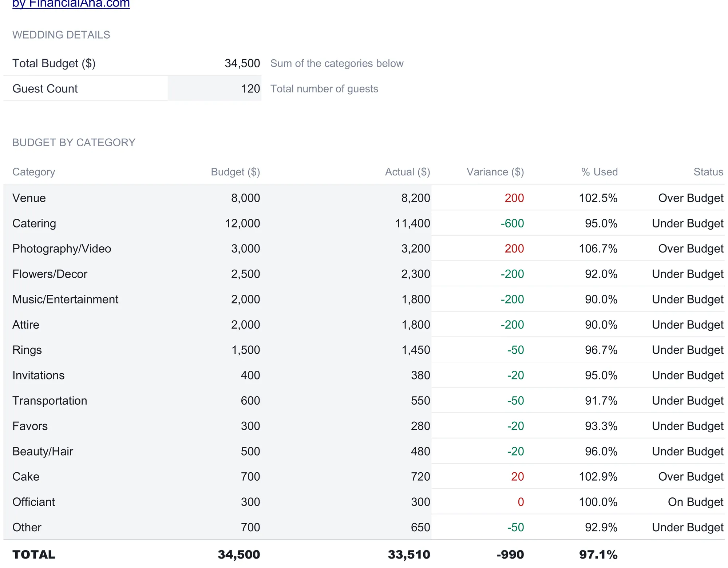
Task: Select the Budget ($) column header
Action: pyautogui.click(x=236, y=172)
